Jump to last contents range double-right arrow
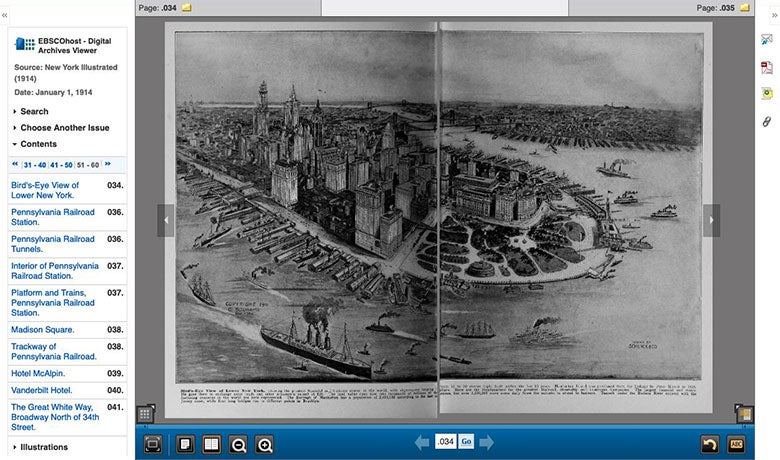 pyautogui.click(x=107, y=164)
